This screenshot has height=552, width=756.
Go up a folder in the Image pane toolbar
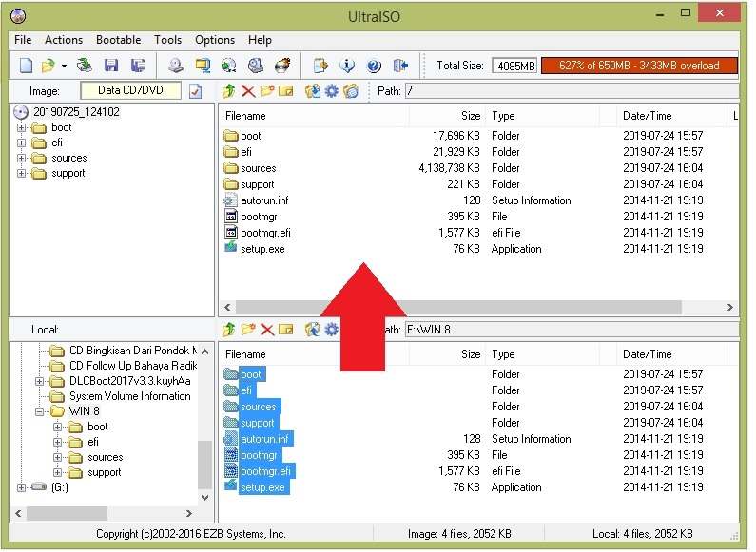coord(229,90)
